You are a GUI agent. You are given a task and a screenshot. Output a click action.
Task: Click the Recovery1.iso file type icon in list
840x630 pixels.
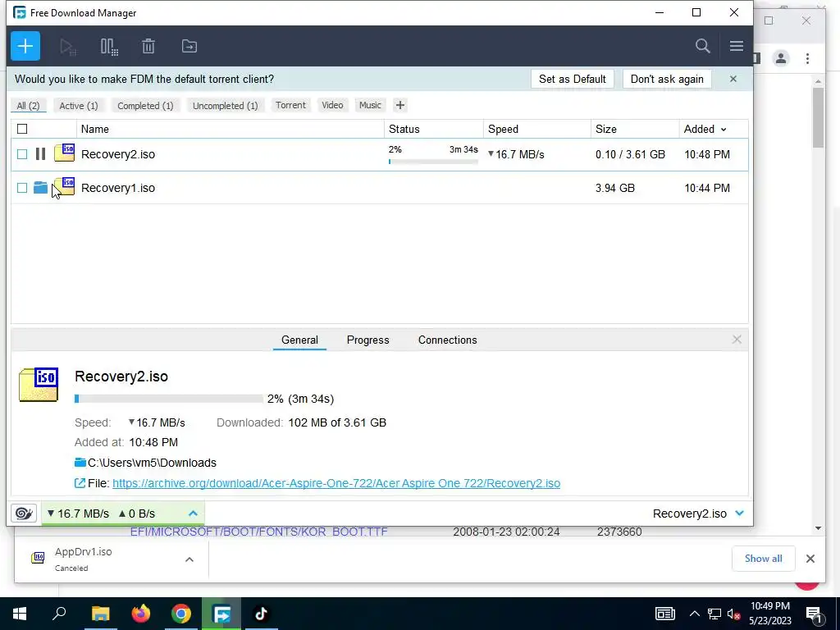coord(64,186)
